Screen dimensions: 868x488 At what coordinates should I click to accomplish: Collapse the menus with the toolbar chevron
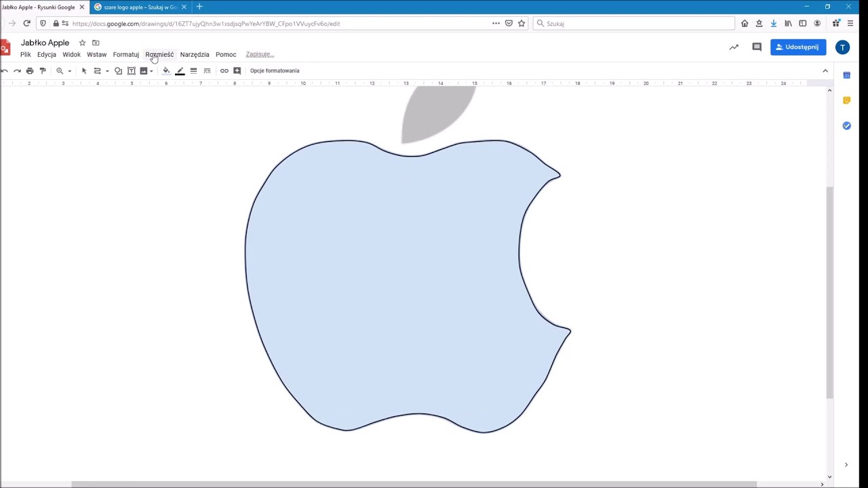[x=825, y=70]
